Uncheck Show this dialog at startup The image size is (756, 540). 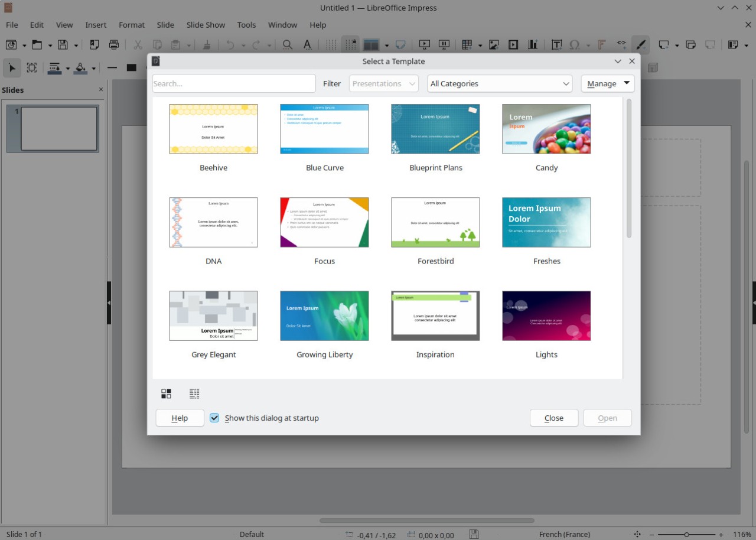coord(214,418)
